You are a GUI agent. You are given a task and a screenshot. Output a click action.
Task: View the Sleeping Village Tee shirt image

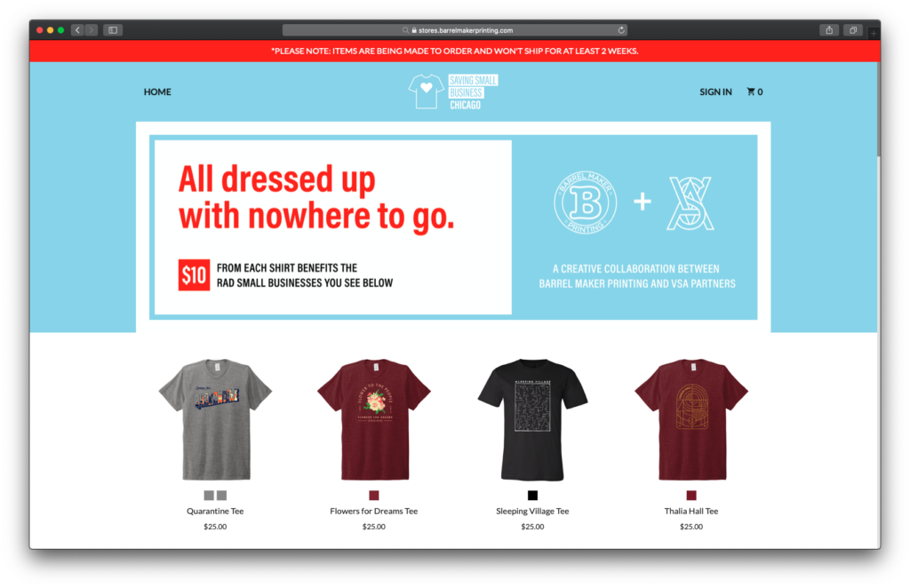point(532,420)
